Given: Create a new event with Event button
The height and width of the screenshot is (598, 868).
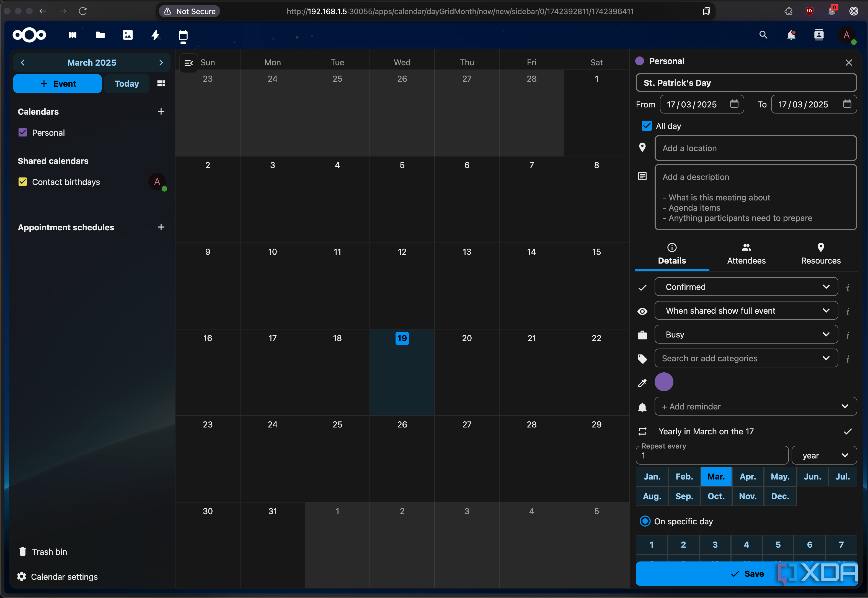Looking at the screenshot, I should [x=57, y=84].
